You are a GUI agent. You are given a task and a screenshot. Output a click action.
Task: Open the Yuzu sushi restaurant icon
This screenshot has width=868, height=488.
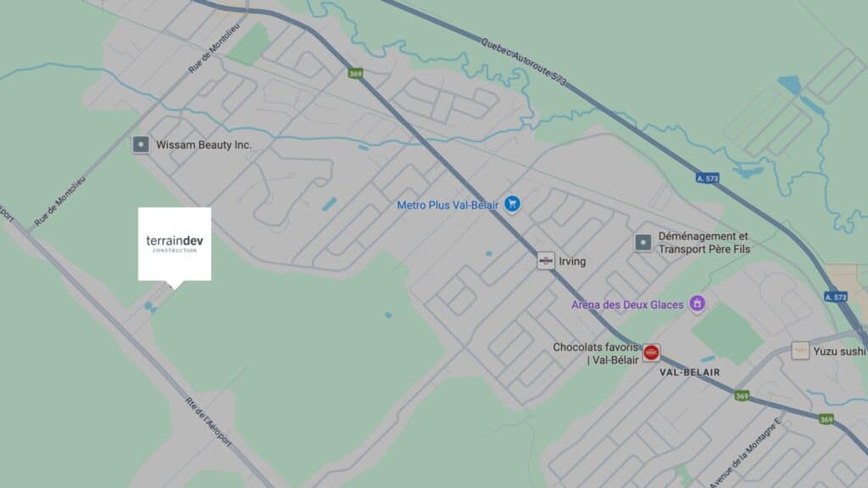pyautogui.click(x=800, y=351)
